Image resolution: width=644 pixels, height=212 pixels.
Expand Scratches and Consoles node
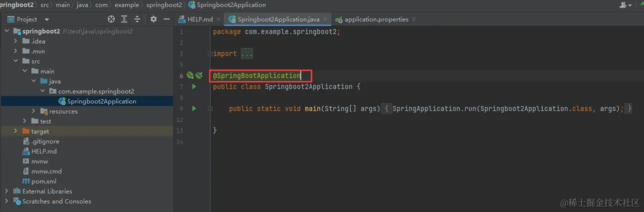pos(7,201)
